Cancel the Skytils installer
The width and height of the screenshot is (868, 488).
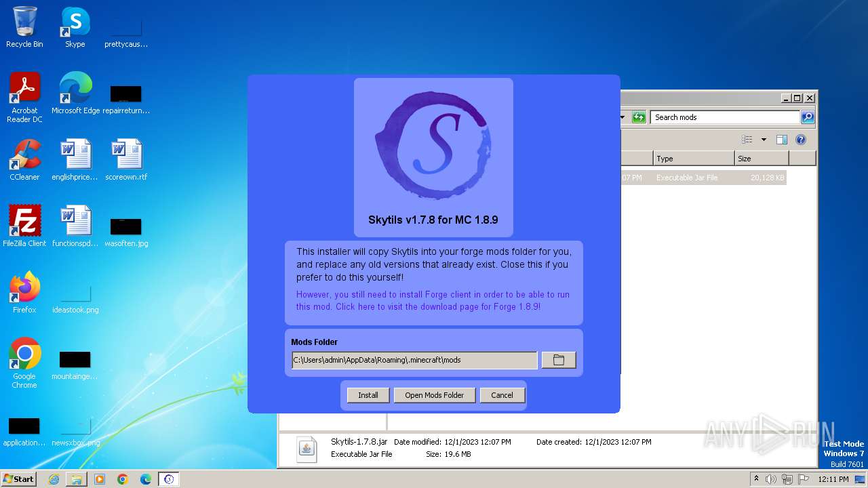tap(502, 395)
